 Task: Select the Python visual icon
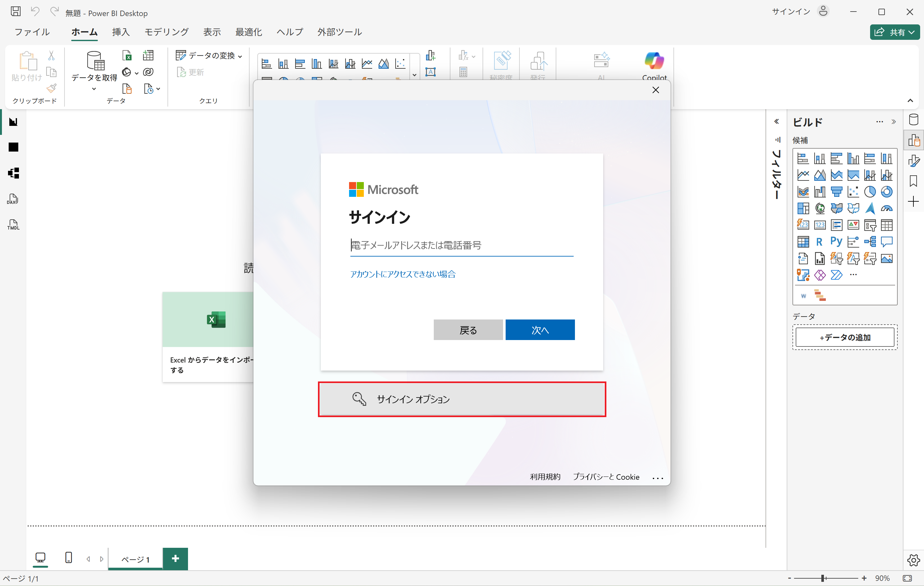point(836,241)
